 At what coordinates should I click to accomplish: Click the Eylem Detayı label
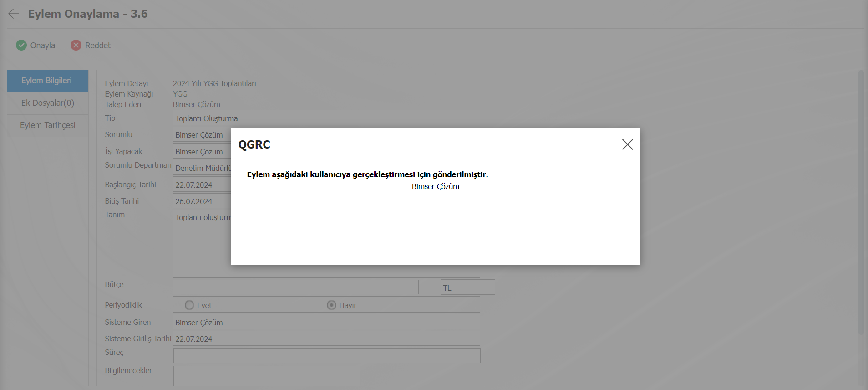(x=127, y=83)
